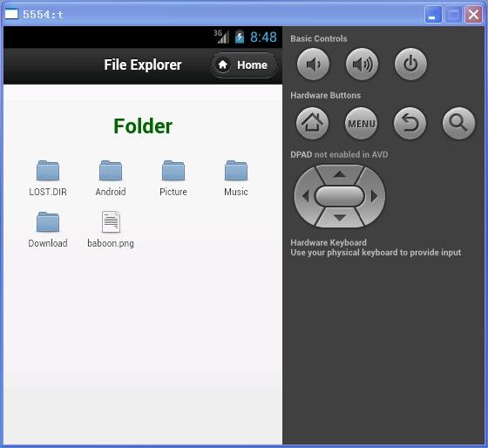
Task: Click the hardware Home button
Action: [x=312, y=124]
